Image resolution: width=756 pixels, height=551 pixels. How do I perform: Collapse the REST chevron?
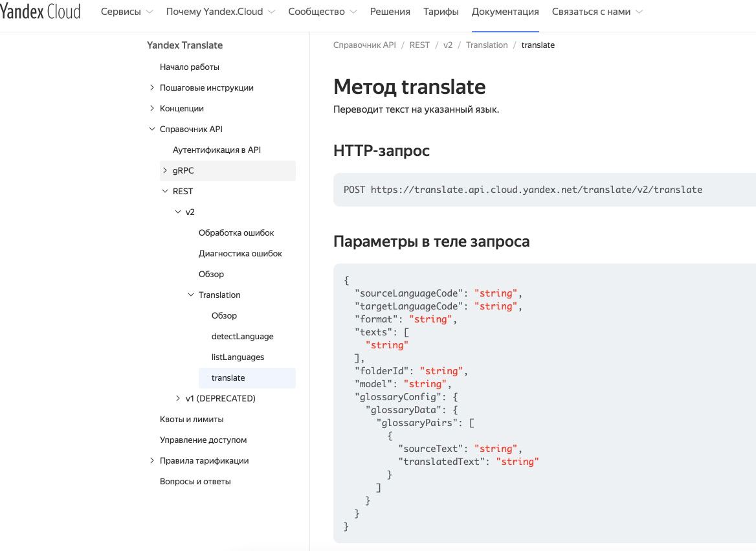click(165, 191)
